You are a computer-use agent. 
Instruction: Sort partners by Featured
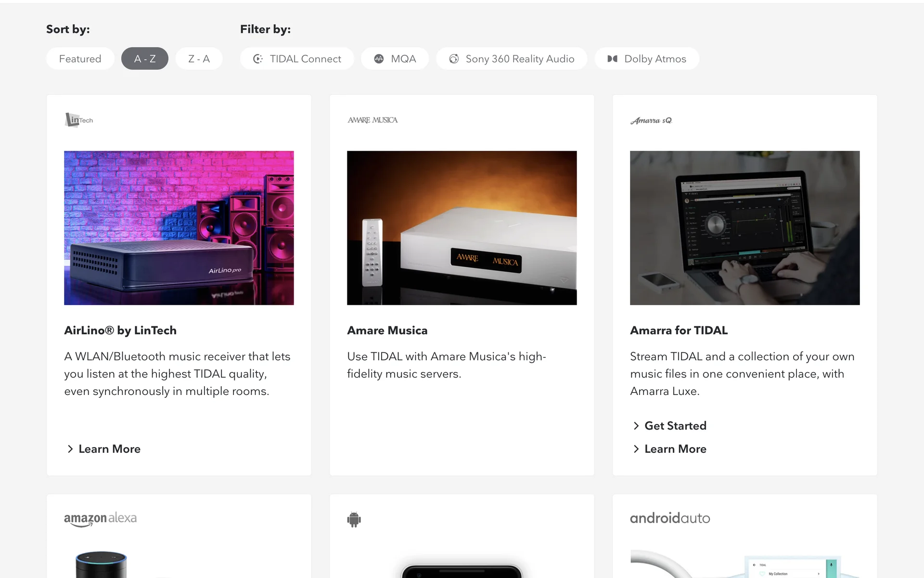pyautogui.click(x=80, y=59)
